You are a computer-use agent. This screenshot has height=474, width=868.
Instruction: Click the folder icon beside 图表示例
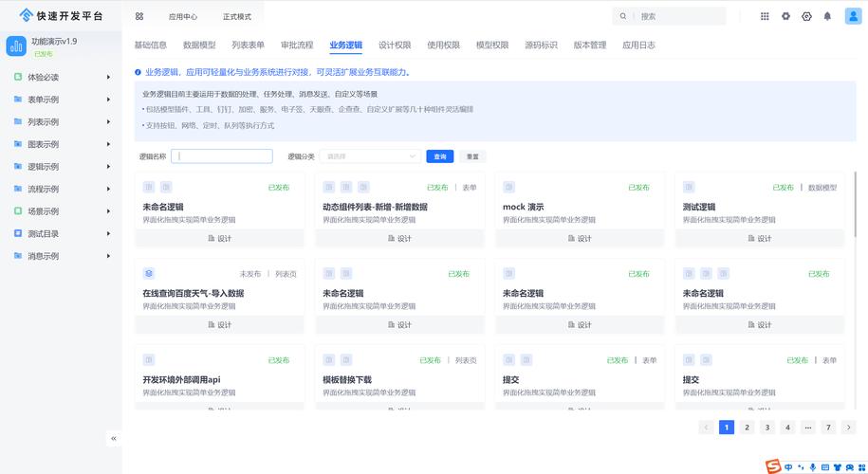tap(18, 144)
